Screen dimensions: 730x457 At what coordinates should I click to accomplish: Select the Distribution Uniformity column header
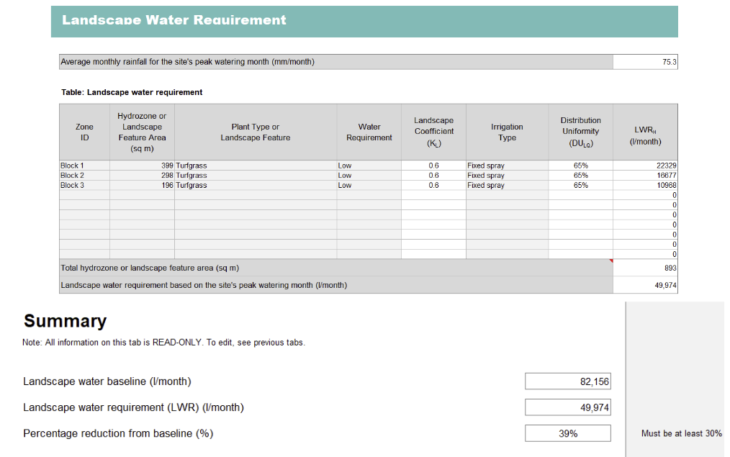pos(580,133)
